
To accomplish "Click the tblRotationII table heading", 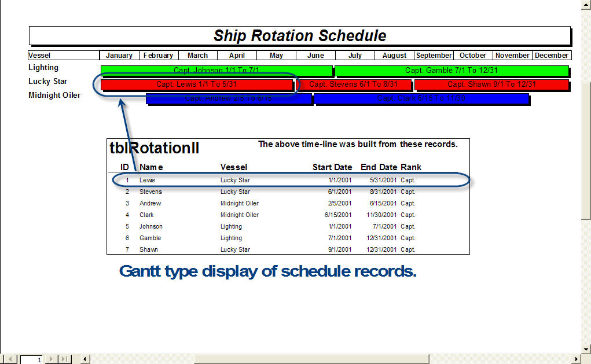I will [154, 148].
